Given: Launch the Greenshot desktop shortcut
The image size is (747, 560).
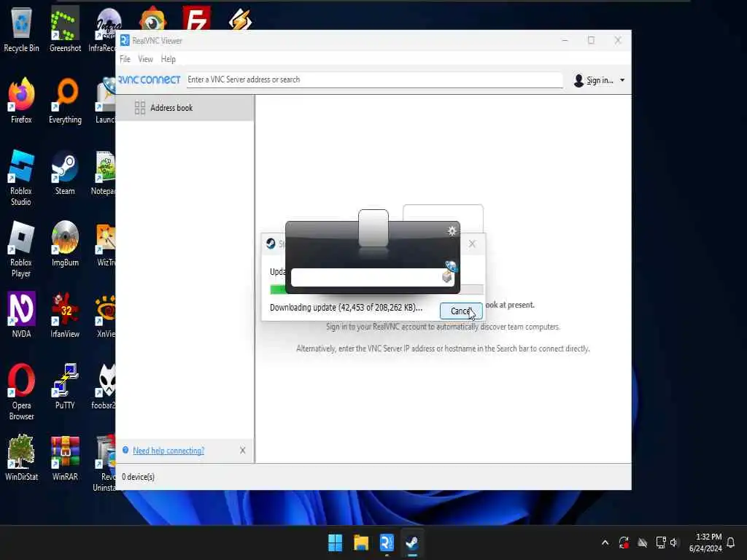Looking at the screenshot, I should 65,28.
